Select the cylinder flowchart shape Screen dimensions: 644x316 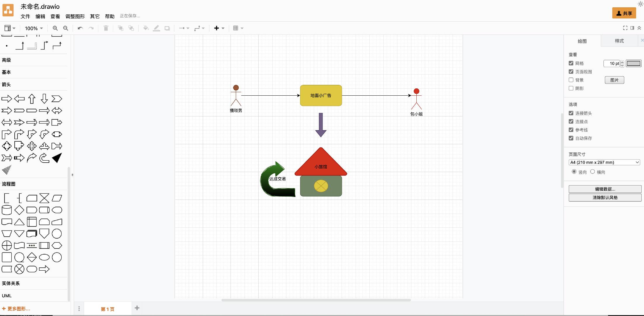tap(7, 210)
